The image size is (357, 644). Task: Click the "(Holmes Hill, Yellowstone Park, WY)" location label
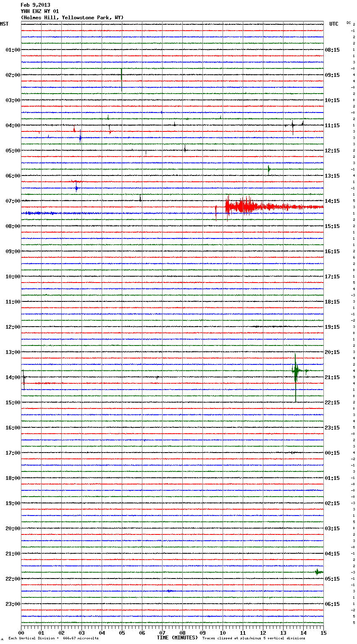pyautogui.click(x=72, y=18)
